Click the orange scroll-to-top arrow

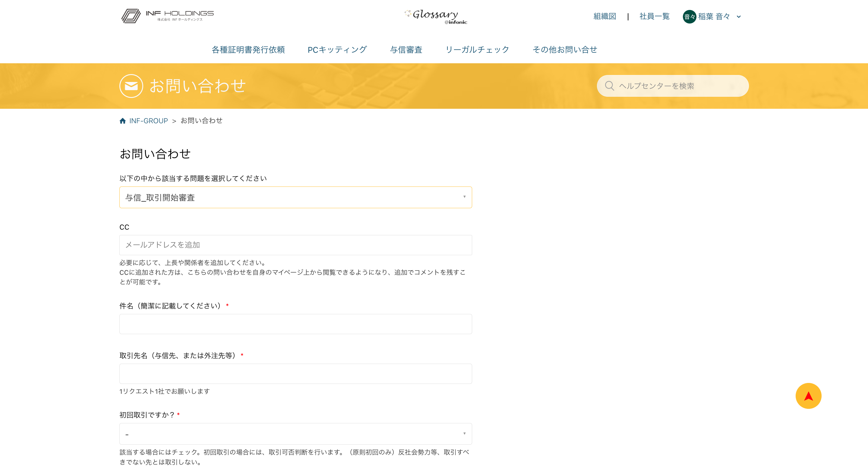[x=808, y=396]
